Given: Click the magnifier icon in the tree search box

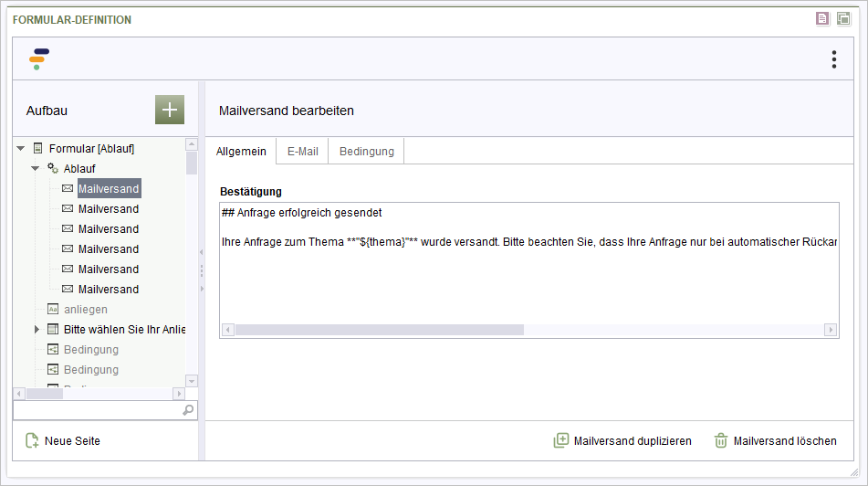Looking at the screenshot, I should [x=188, y=410].
